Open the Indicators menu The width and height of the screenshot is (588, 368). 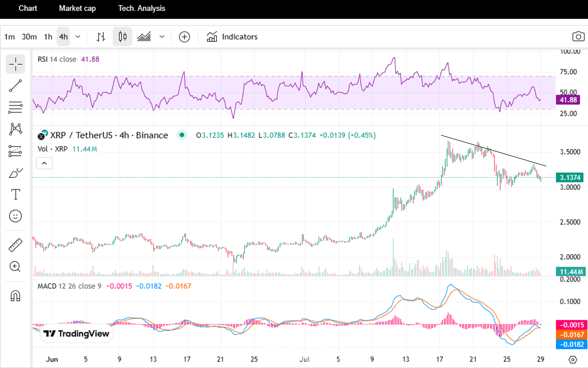click(x=232, y=37)
